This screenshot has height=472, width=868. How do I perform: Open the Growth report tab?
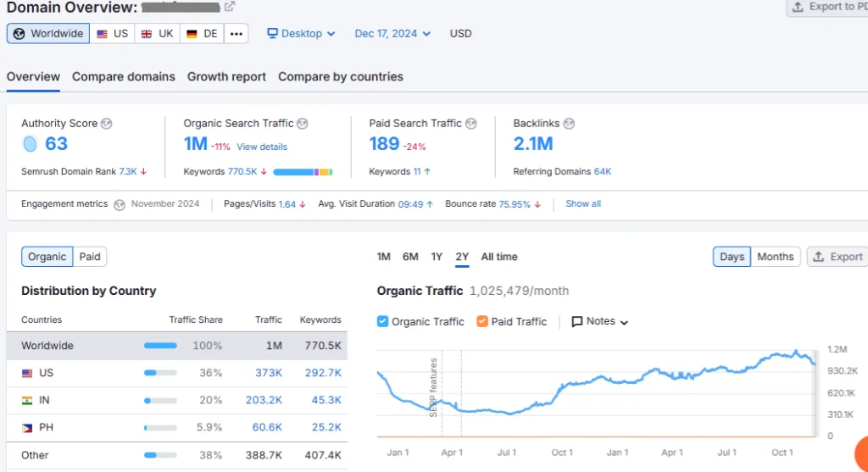point(226,77)
